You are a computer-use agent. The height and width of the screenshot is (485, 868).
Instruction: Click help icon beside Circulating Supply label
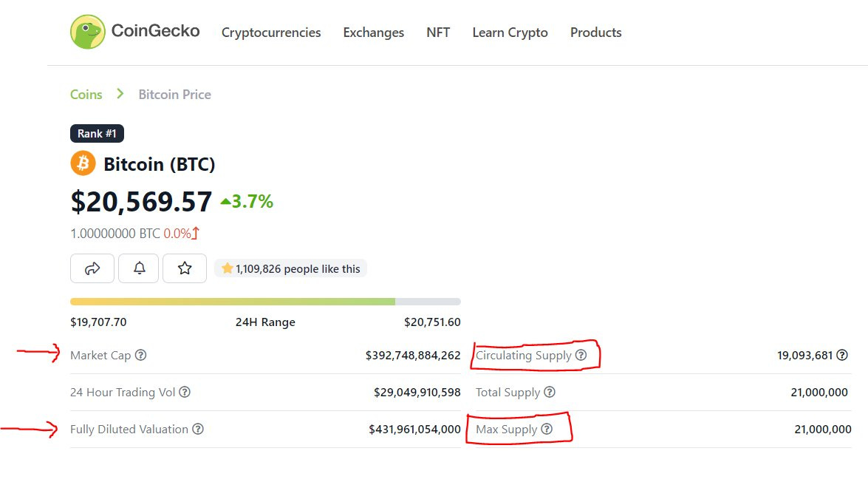point(581,355)
